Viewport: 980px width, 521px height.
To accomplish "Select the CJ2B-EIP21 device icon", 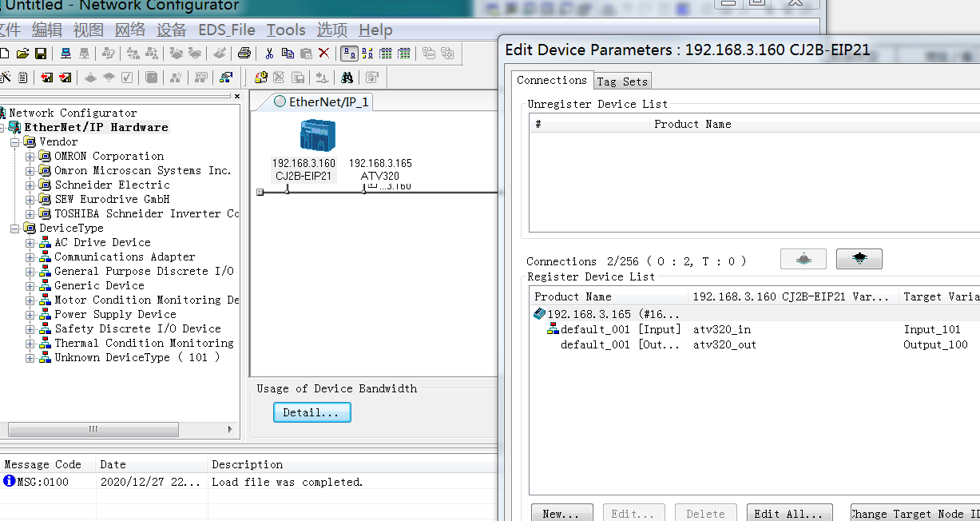I will 317,136.
